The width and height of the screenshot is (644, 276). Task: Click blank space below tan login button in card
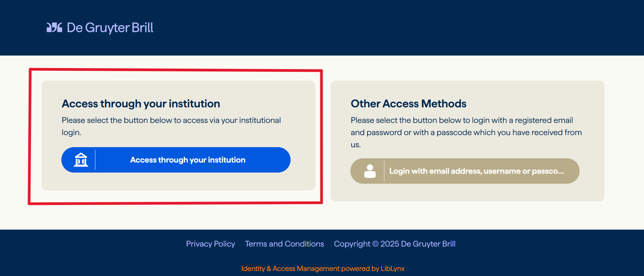[x=467, y=192]
